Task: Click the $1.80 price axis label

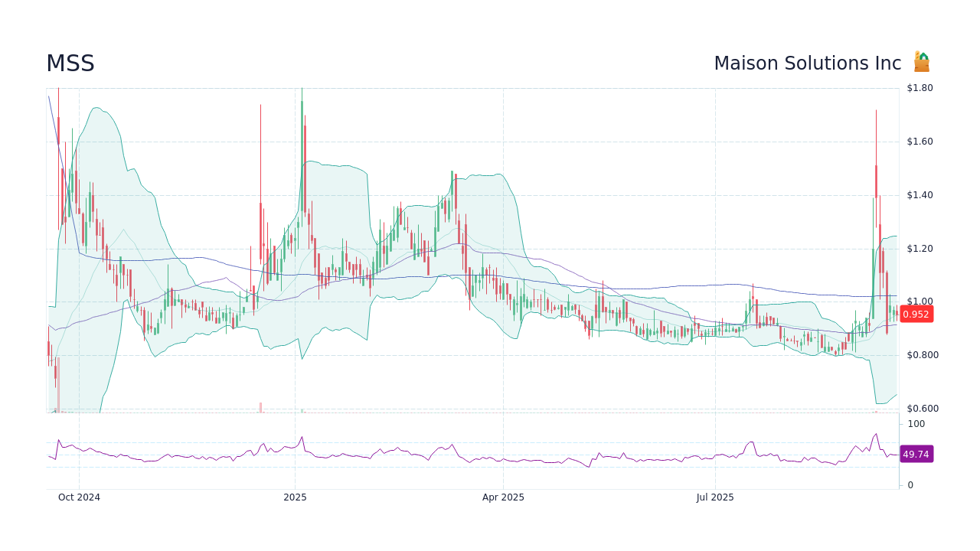Action: click(x=920, y=88)
